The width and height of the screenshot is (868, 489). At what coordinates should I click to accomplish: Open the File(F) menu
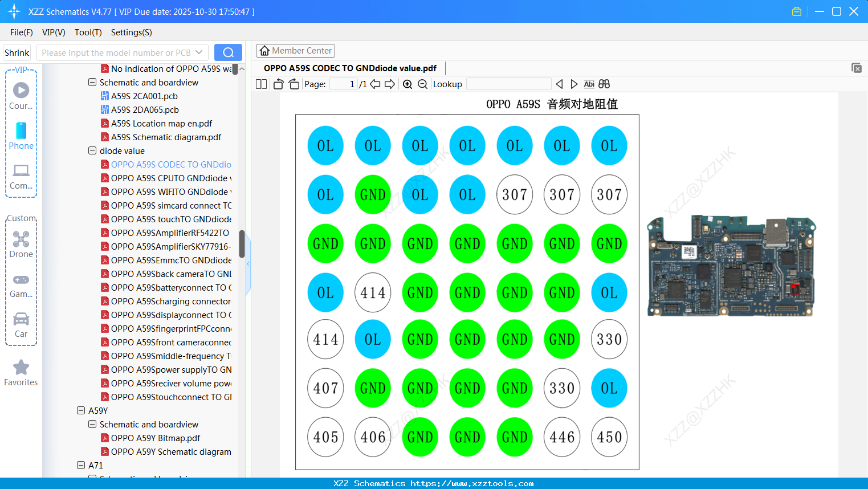(22, 32)
